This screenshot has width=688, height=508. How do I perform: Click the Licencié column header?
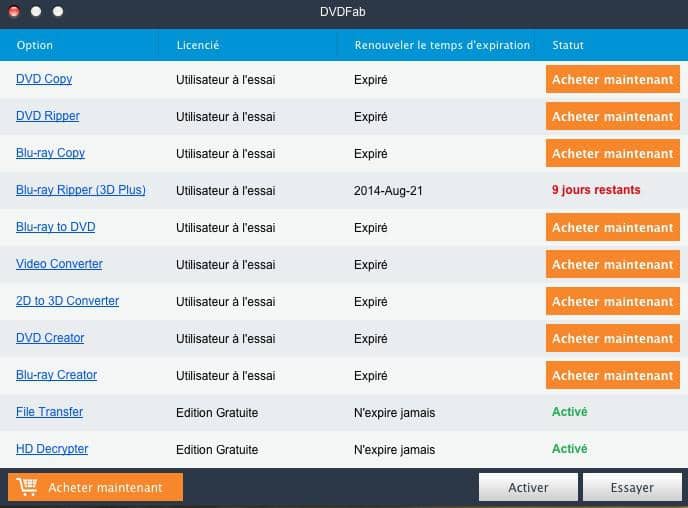198,45
